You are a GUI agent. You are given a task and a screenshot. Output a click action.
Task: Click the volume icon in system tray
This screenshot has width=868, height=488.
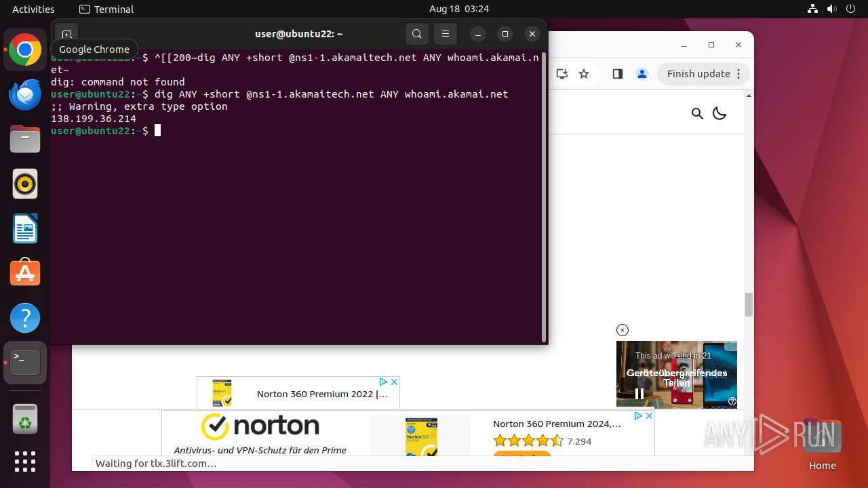click(x=832, y=9)
